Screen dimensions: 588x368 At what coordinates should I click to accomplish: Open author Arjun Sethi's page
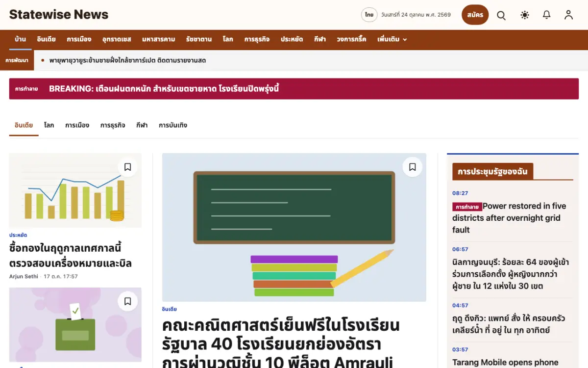click(x=24, y=277)
